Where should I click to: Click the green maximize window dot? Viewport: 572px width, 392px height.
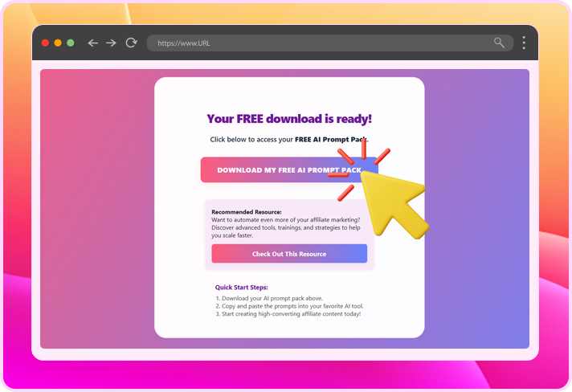pos(71,43)
